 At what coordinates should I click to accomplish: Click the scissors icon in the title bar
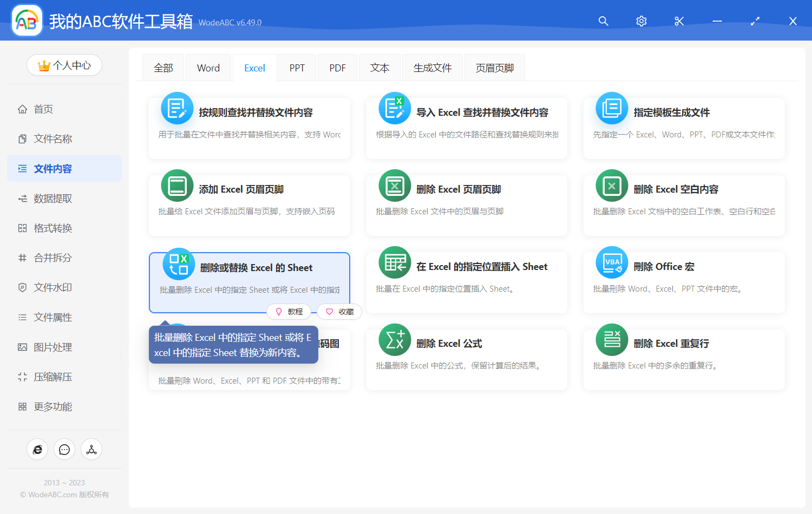point(679,21)
